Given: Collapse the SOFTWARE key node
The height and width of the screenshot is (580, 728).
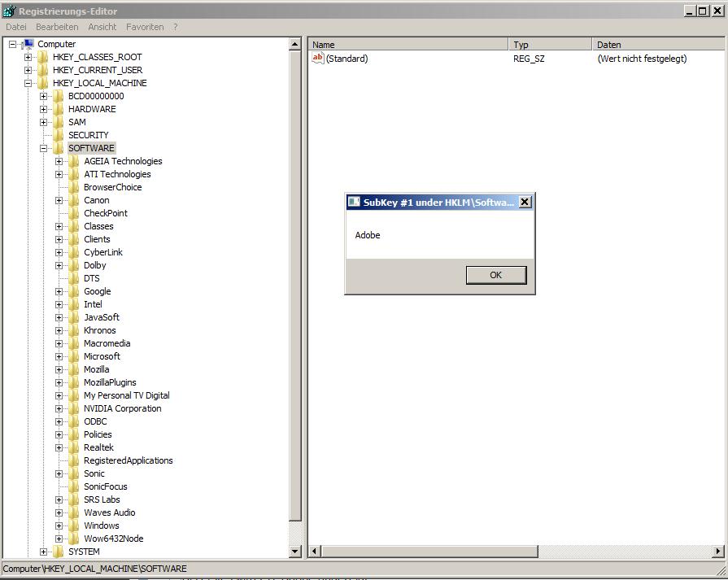Looking at the screenshot, I should (44, 148).
